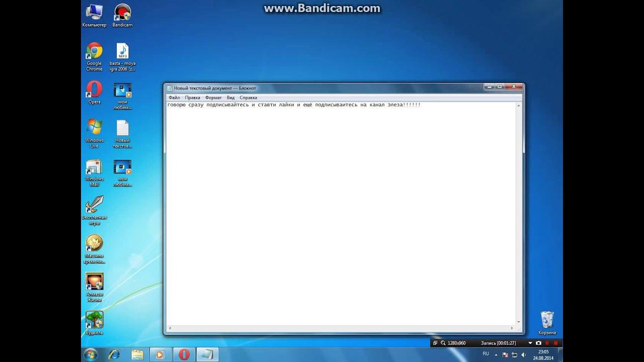Open the Правка menu in Notepad
Image resolution: width=644 pixels, height=362 pixels.
(x=192, y=98)
